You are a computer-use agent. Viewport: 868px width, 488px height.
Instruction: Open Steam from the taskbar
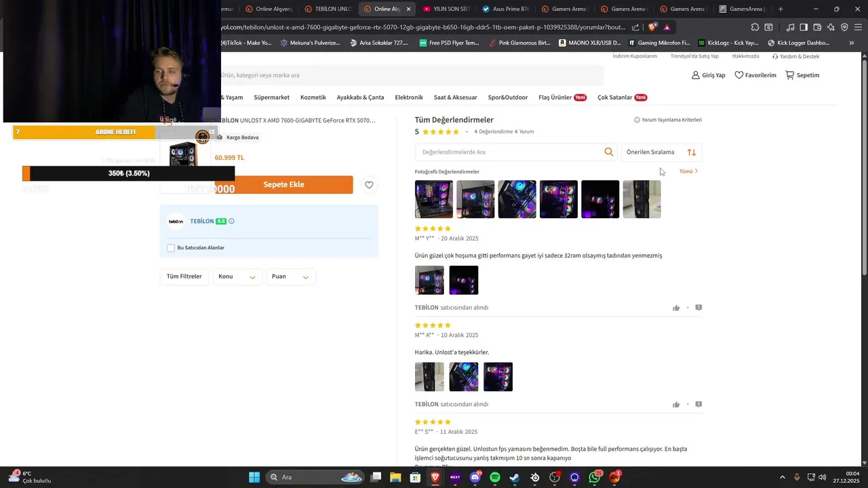click(515, 477)
